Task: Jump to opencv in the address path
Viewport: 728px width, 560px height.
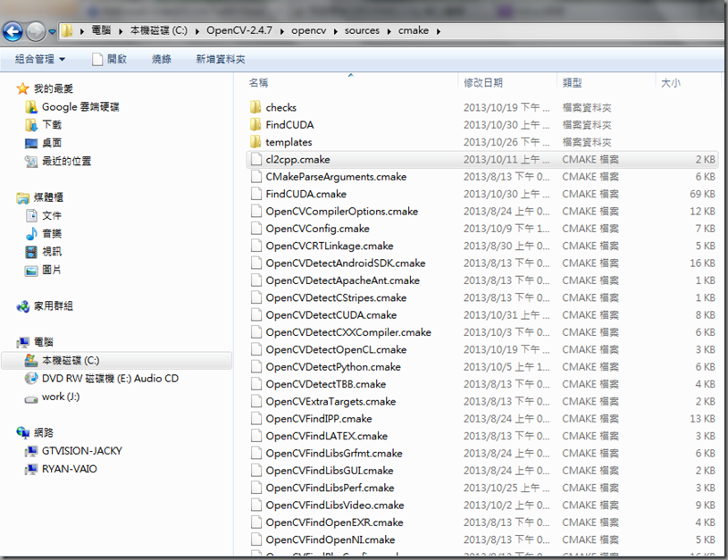Action: (x=308, y=30)
